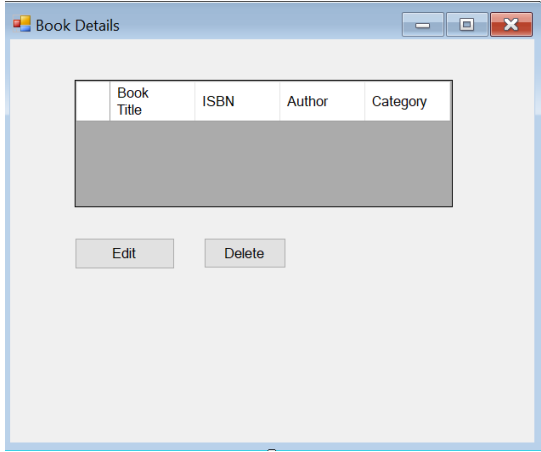Click the Delete button
Viewport: 541px width, 452px height.
tap(245, 253)
